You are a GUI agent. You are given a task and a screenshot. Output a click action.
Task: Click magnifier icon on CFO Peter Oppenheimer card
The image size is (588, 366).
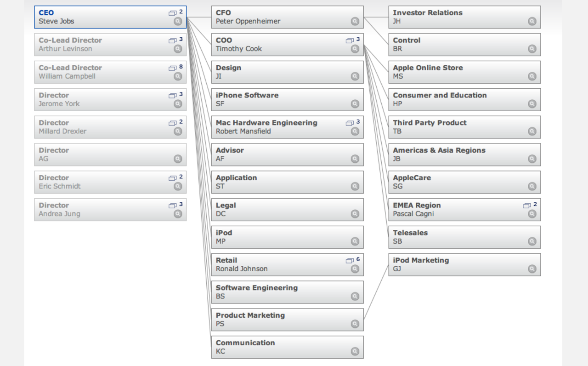(355, 21)
